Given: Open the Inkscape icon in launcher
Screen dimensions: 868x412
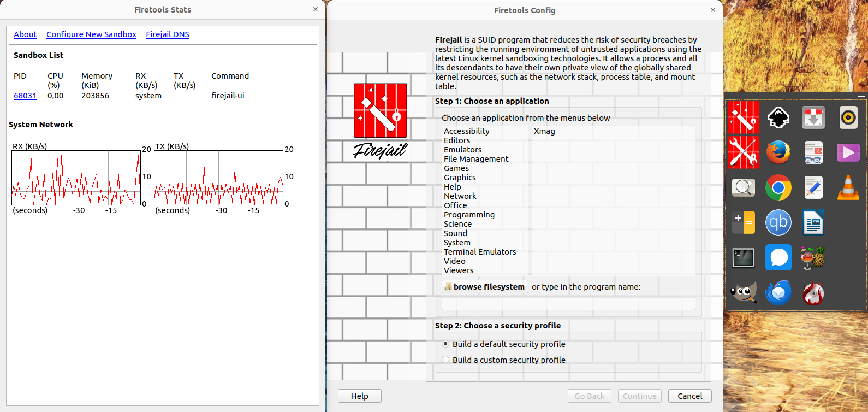Looking at the screenshot, I should 778,117.
